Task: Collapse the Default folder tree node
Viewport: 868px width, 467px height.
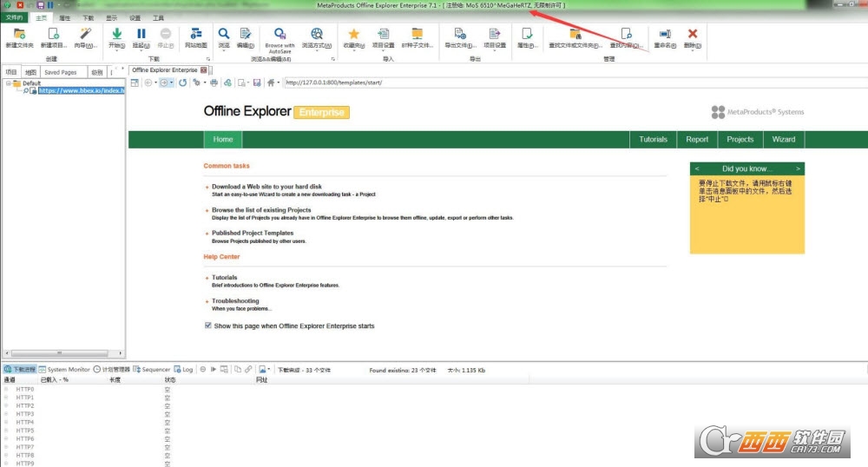Action: point(9,83)
